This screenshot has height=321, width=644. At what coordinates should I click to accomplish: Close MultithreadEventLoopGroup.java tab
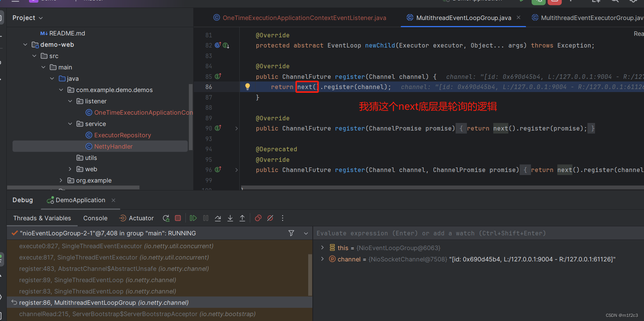point(519,17)
